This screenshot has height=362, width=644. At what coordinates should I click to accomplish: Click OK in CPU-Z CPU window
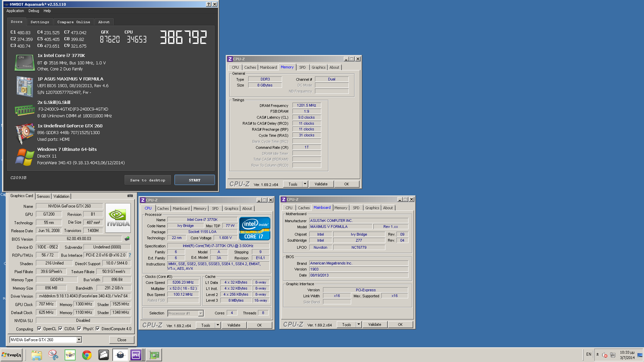(259, 325)
